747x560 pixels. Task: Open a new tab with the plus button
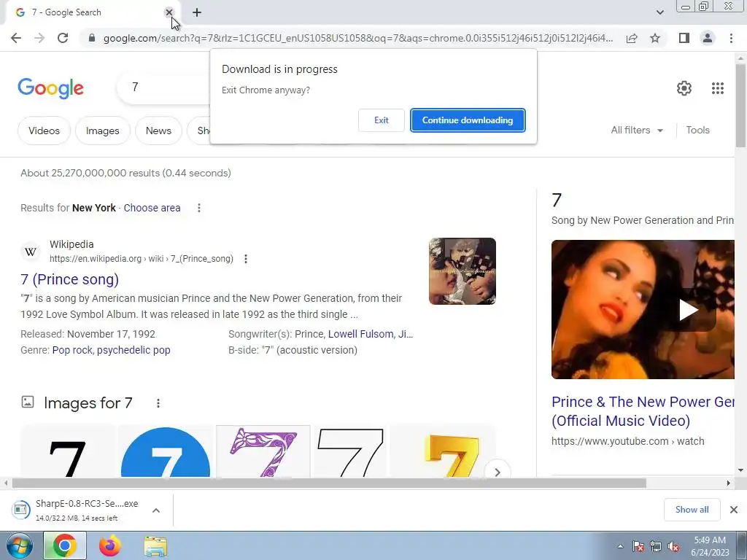(197, 13)
